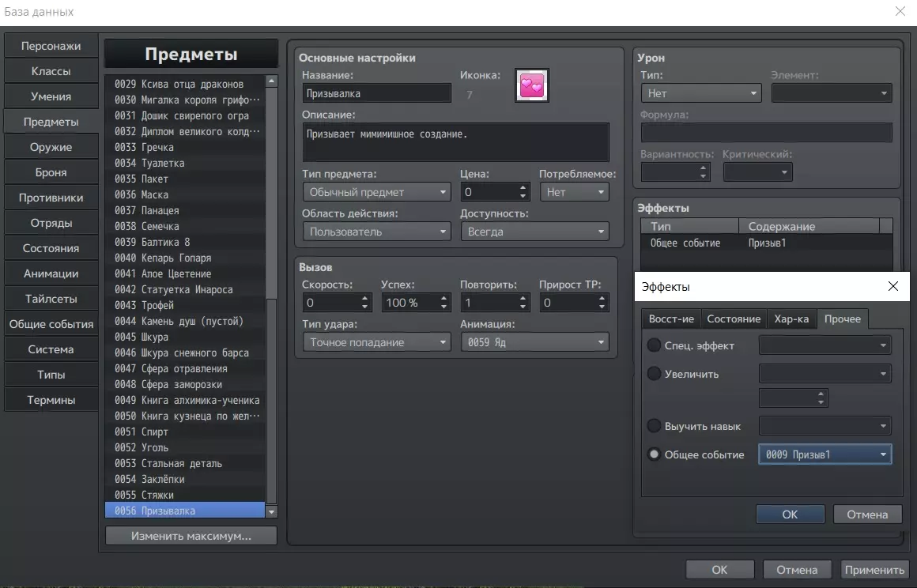Open the Область действия dropdown
The width and height of the screenshot is (917, 588).
376,232
